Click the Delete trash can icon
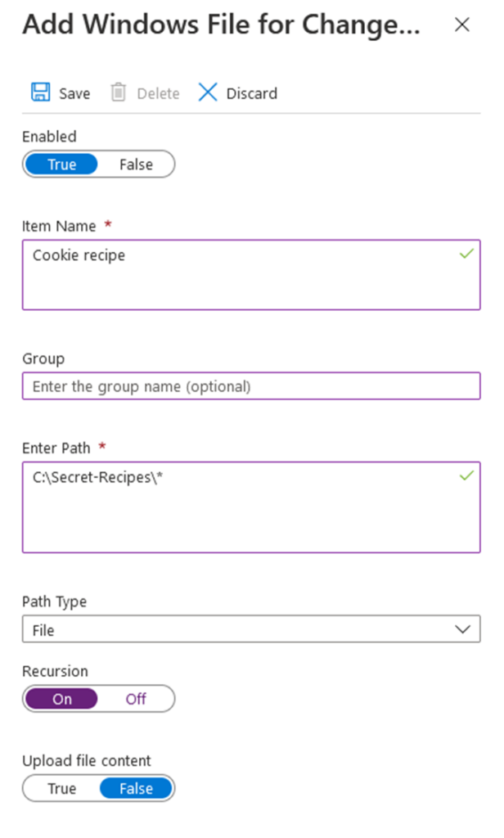The image size is (504, 838). 119,92
